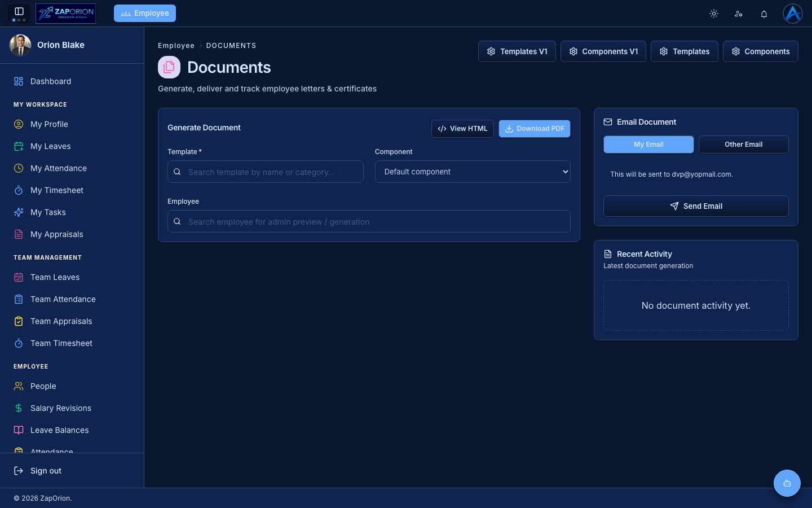The image size is (812, 508).
Task: Click View HTML
Action: 462,129
